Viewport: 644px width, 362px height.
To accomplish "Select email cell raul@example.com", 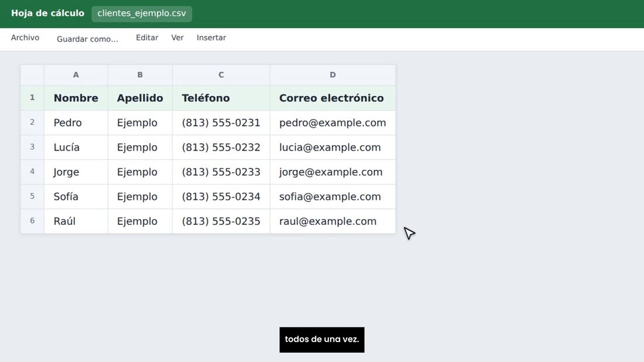I will pyautogui.click(x=333, y=221).
